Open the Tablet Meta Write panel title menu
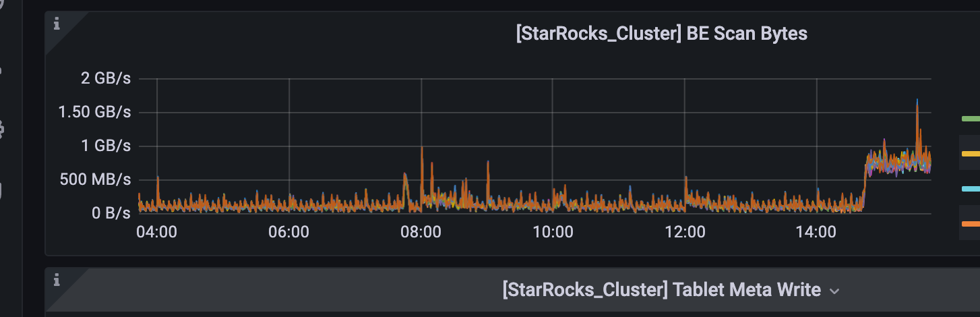The width and height of the screenshot is (980, 317). pyautogui.click(x=661, y=290)
